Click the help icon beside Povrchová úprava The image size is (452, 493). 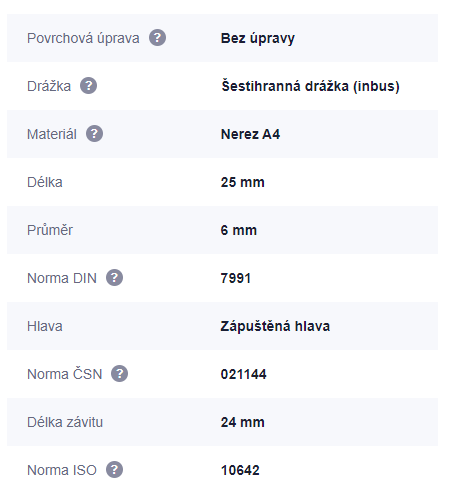[157, 38]
